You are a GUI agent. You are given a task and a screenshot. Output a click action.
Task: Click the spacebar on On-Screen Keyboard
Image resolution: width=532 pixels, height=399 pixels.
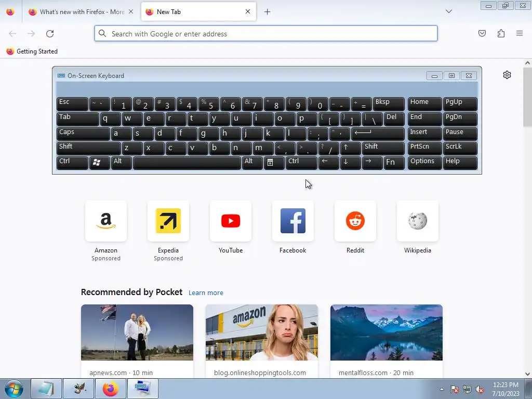(187, 163)
